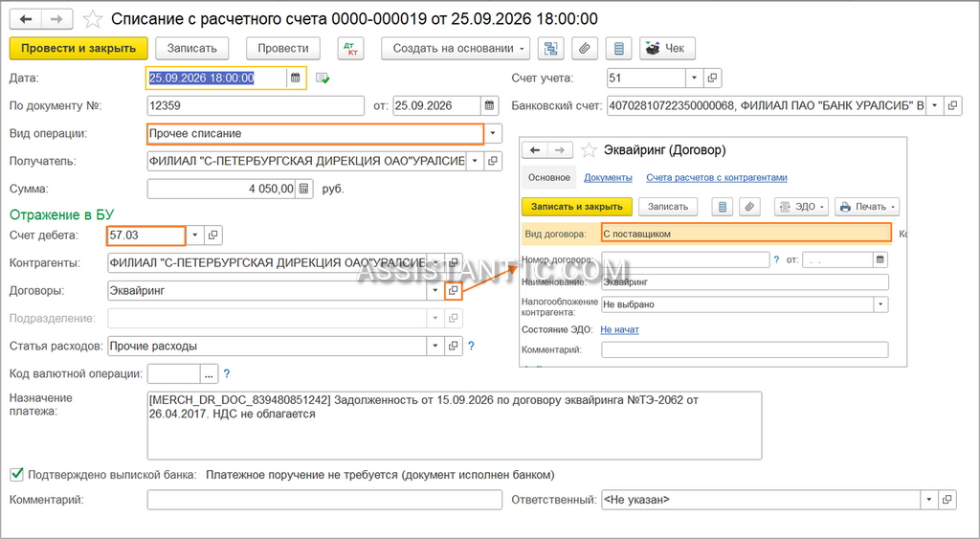Open Счета расчетов с контрагентами tab
Screen dimensions: 980x539
717,177
